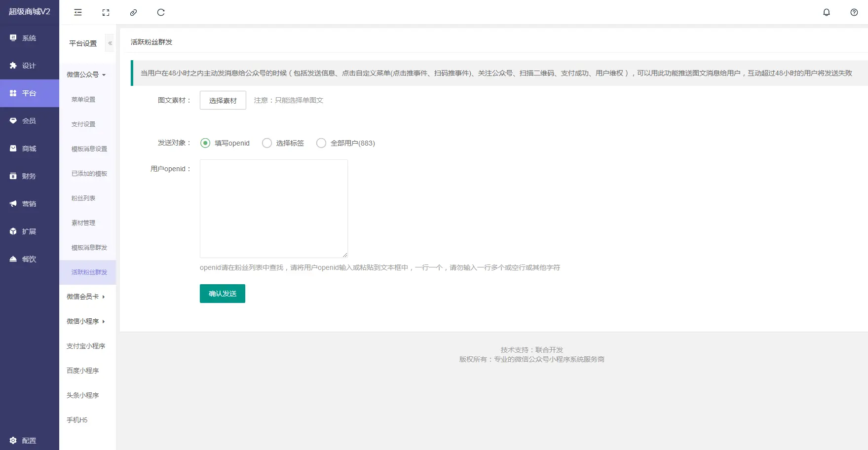Image resolution: width=868 pixels, height=450 pixels.
Task: Click the fullscreen icon in top bar
Action: point(106,12)
